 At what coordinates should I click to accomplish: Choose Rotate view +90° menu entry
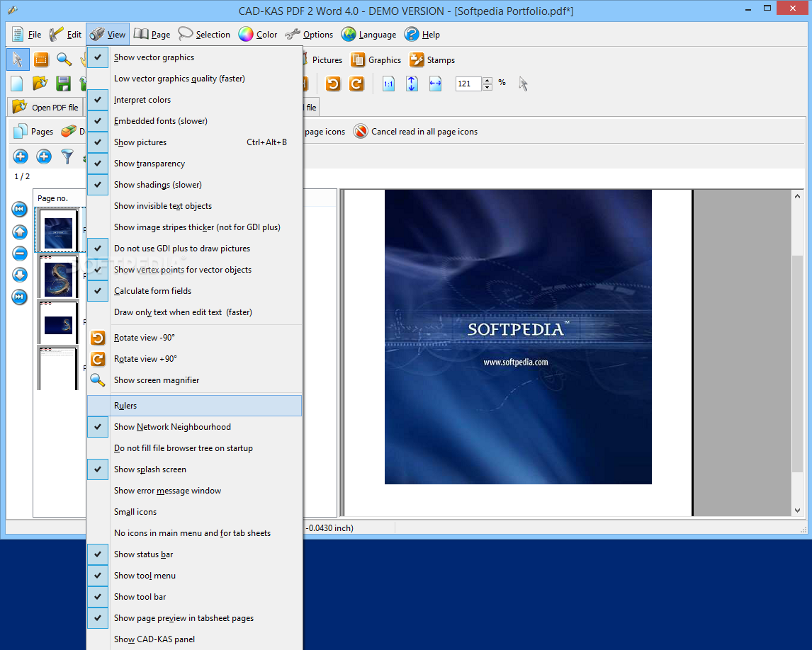(146, 359)
